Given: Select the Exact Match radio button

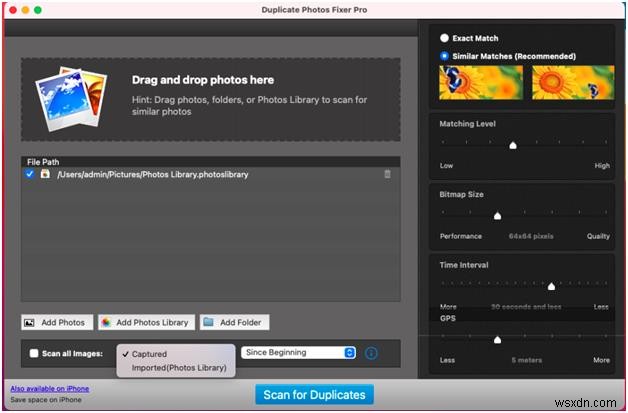Looking at the screenshot, I should tap(444, 38).
